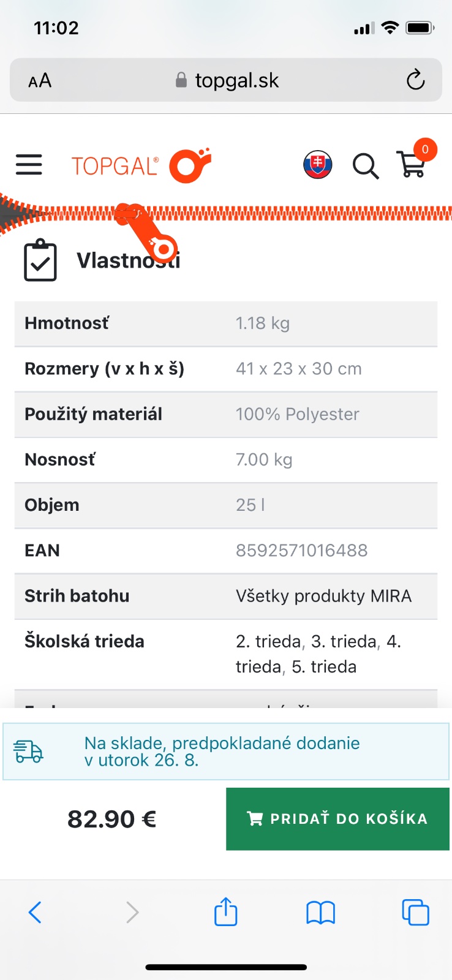This screenshot has height=980, width=452.
Task: Reload the page in Safari
Action: coord(415,80)
